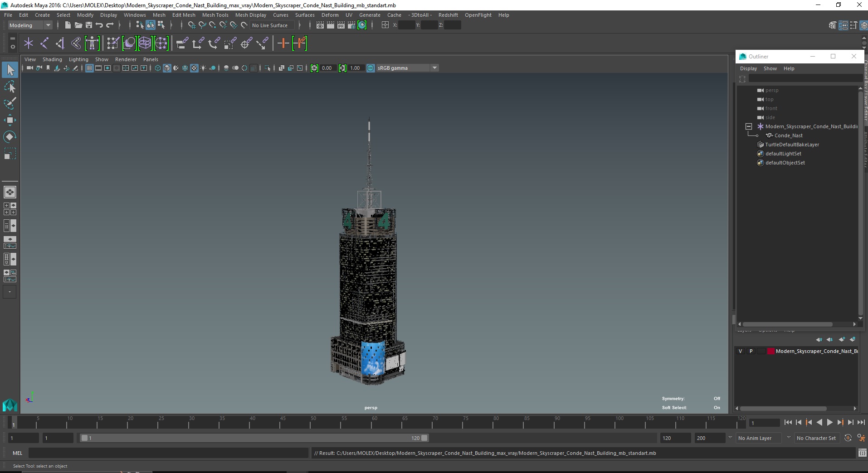
Task: Open animation preferences running figure icon
Action: 861,438
